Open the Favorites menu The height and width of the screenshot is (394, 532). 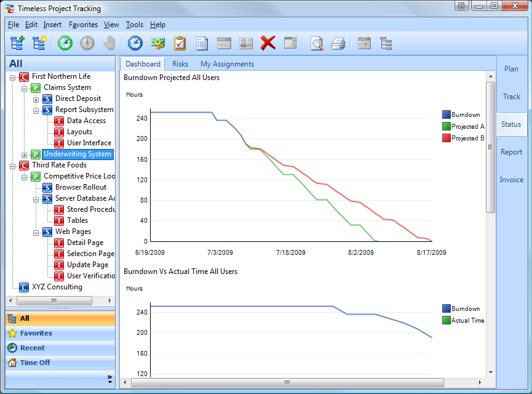(83, 25)
